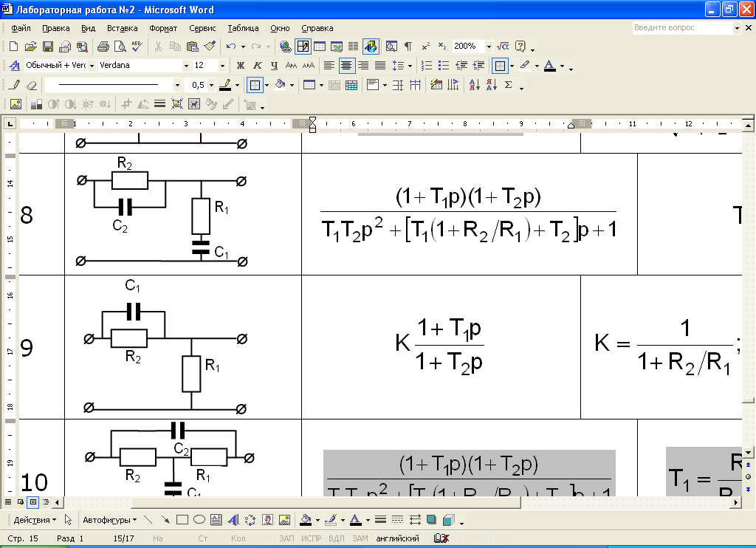Justify the paragraph text

click(x=380, y=66)
